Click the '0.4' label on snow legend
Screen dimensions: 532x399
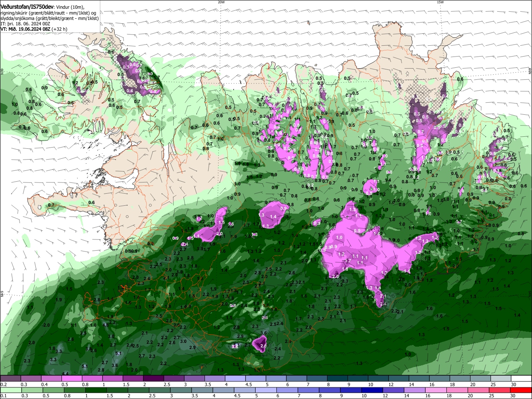coord(44,384)
